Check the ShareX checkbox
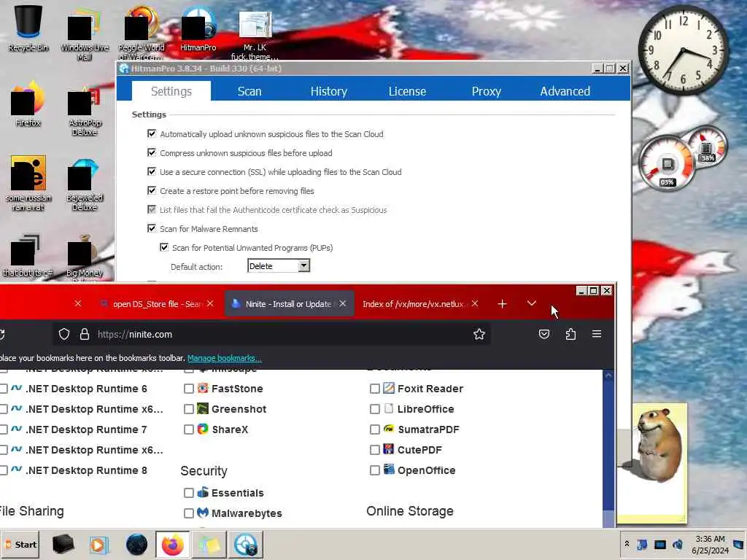This screenshot has height=560, width=747. (x=189, y=430)
